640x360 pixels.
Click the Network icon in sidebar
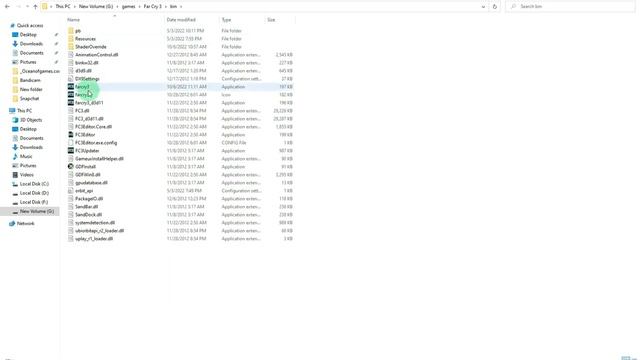(x=12, y=223)
